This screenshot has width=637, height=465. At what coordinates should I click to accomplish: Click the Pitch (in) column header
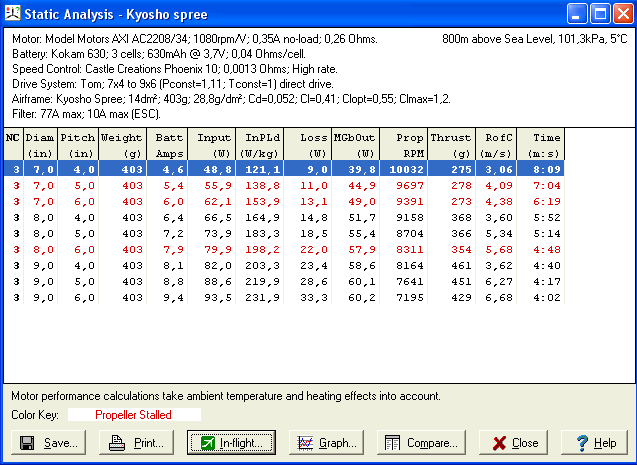(x=79, y=145)
